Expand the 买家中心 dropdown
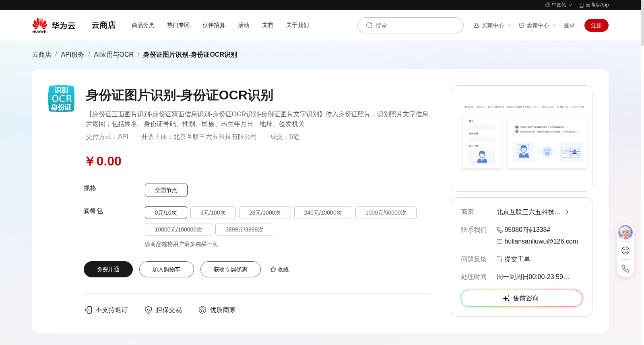 coord(509,25)
